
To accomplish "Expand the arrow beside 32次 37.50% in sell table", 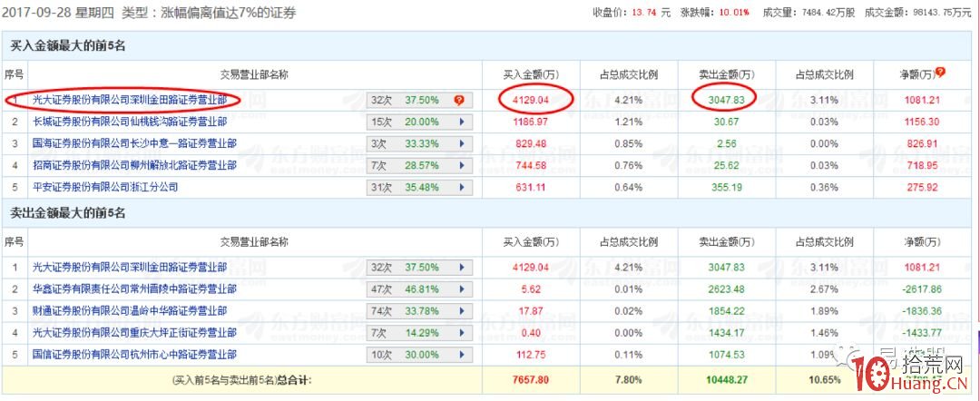I will 462,268.
